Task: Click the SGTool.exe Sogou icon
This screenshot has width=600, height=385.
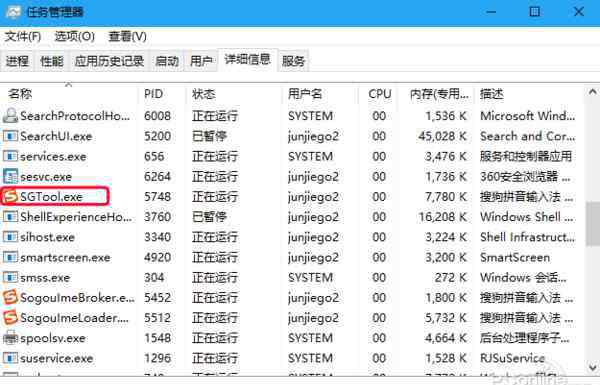Action: [10, 197]
